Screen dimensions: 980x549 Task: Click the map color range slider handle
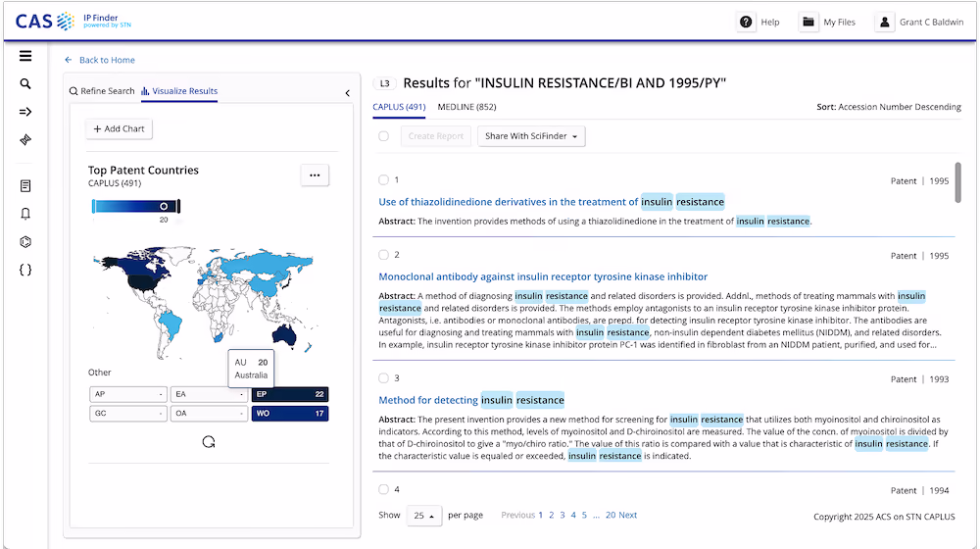pos(164,206)
